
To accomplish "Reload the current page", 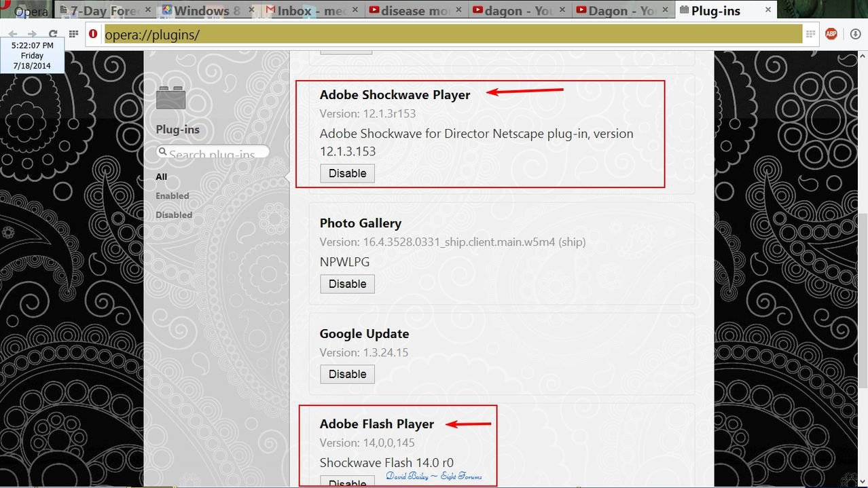I will point(53,33).
